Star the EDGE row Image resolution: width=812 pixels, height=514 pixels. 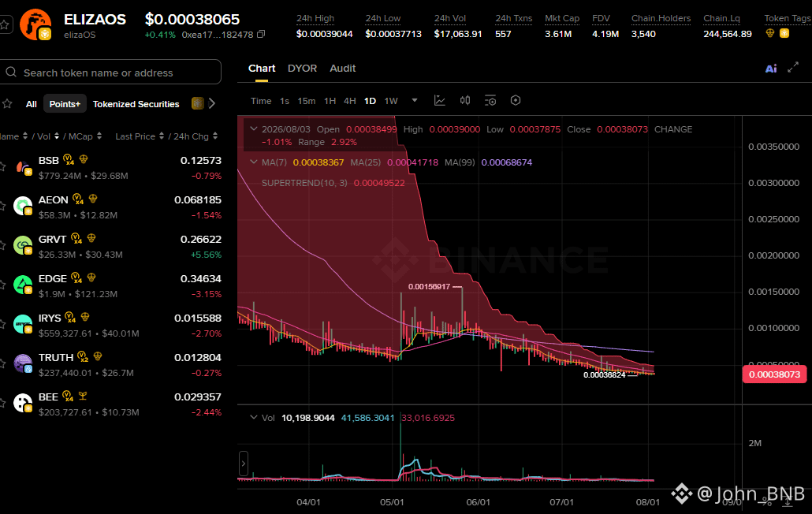coord(2,285)
